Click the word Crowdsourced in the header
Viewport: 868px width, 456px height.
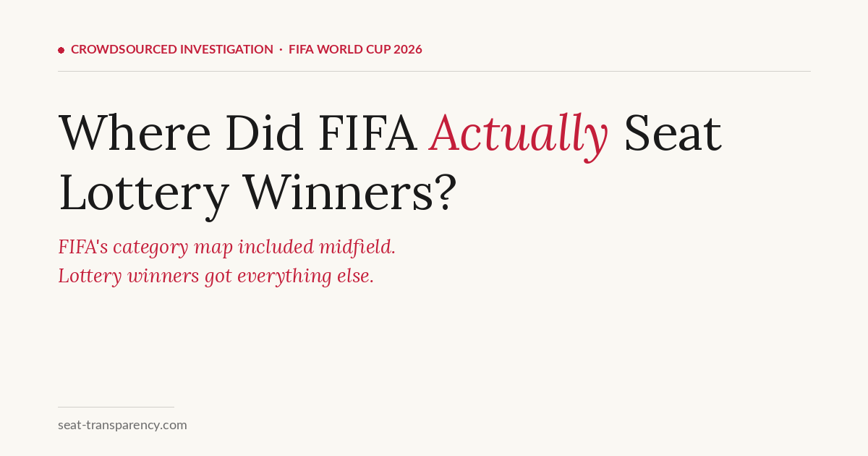click(124, 49)
